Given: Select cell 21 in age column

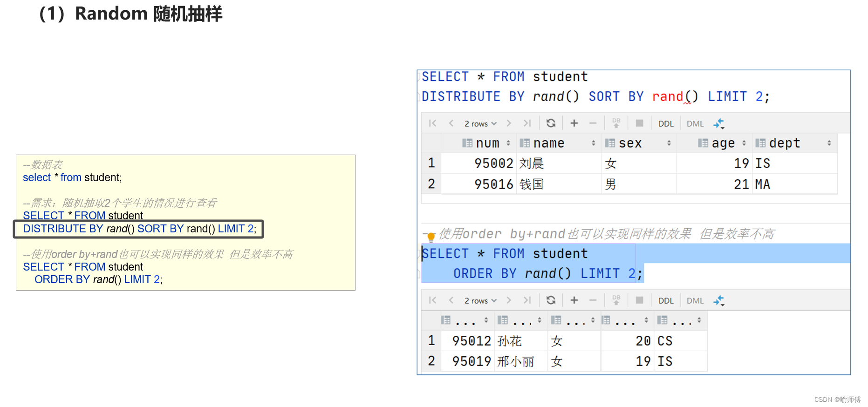Looking at the screenshot, I should coord(714,184).
